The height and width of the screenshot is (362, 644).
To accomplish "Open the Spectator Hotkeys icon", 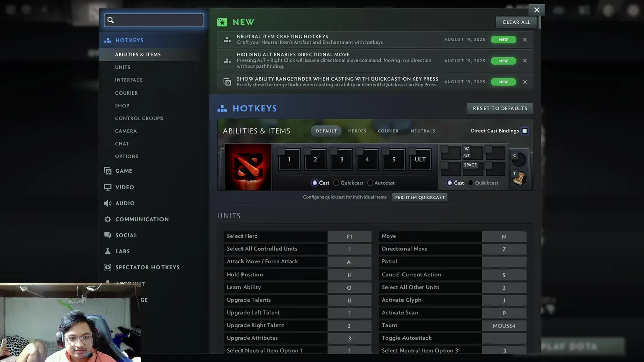I will [x=108, y=267].
